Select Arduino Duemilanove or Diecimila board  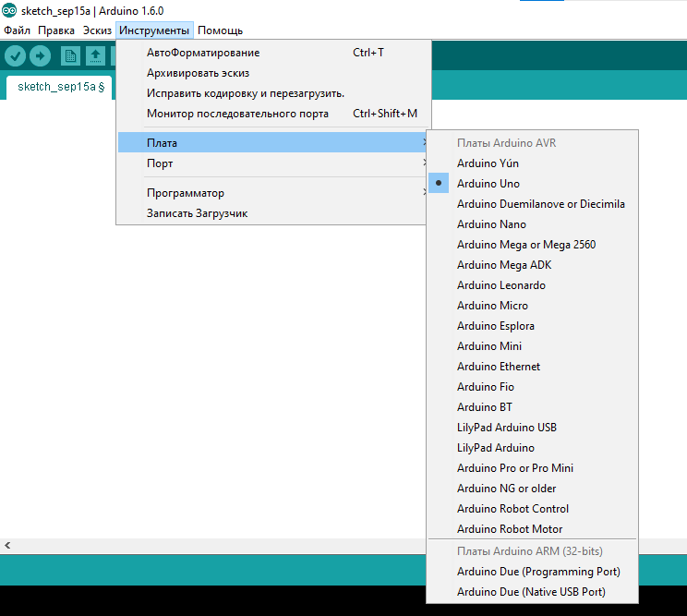coord(533,204)
